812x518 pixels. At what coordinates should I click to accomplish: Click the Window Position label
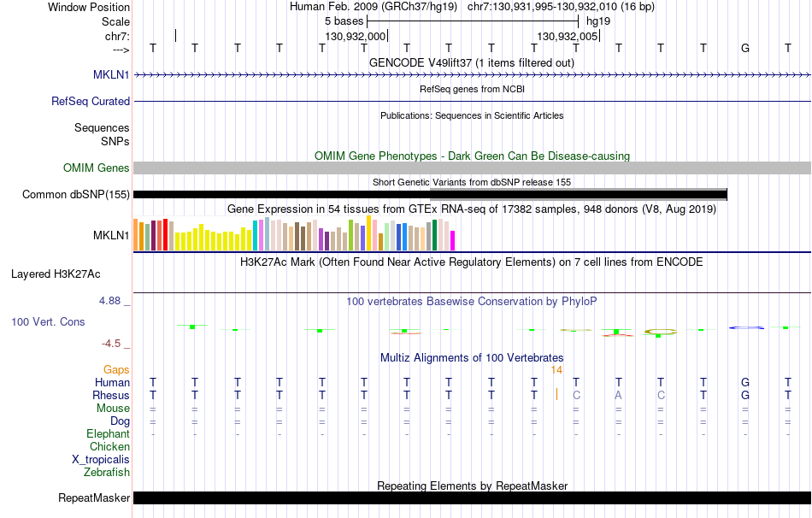(89, 7)
